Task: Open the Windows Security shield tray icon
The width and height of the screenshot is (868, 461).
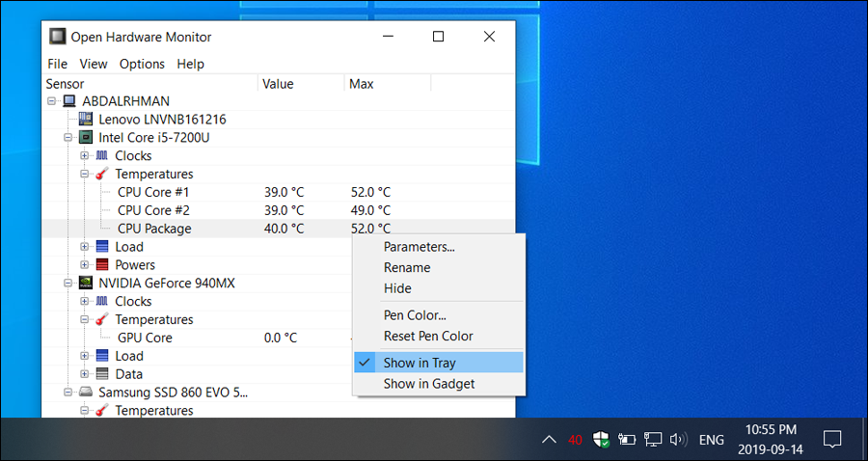Action: point(601,440)
